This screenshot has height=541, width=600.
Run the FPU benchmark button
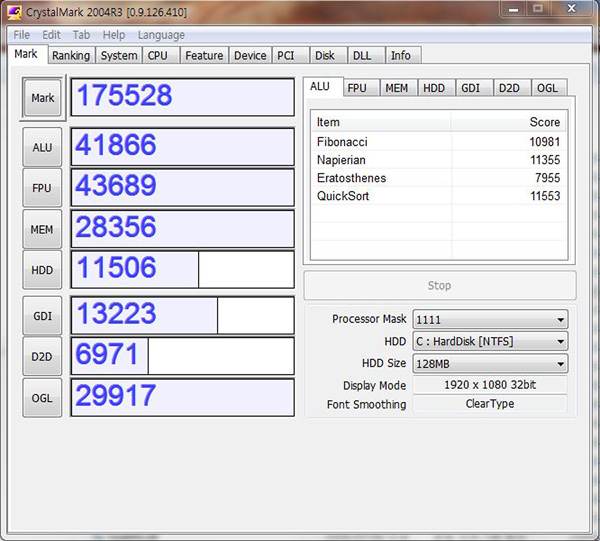tap(42, 188)
